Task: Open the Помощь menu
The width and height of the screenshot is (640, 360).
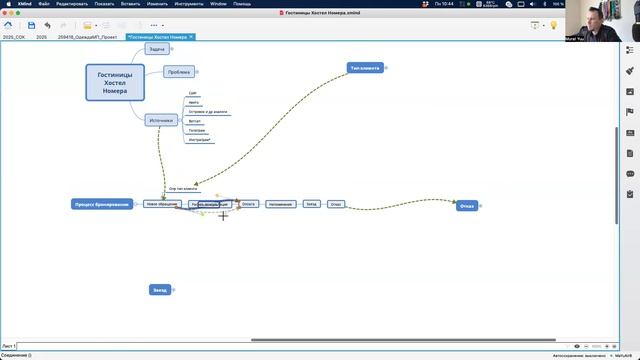Action: coord(242,4)
